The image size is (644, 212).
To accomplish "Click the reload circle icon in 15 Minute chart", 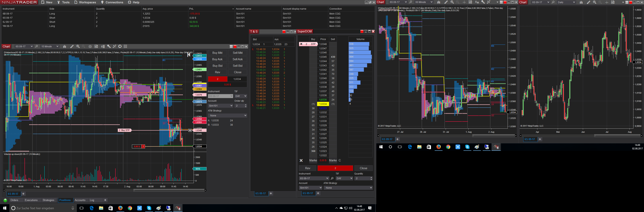I will click(120, 46).
